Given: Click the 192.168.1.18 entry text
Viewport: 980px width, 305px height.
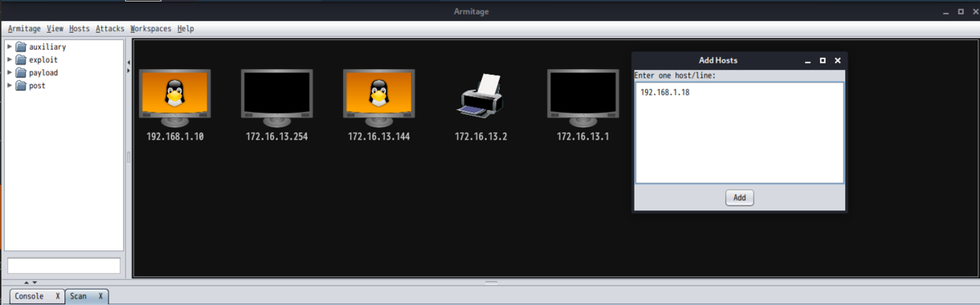Looking at the screenshot, I should [665, 92].
